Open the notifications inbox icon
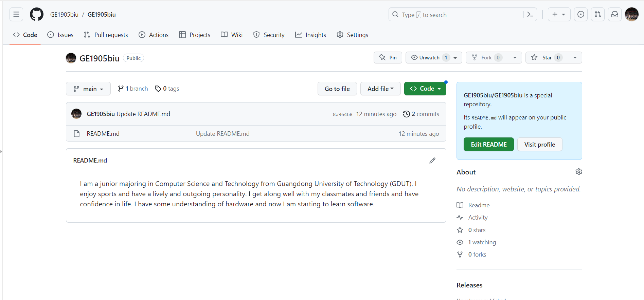This screenshot has height=300, width=644. point(615,15)
